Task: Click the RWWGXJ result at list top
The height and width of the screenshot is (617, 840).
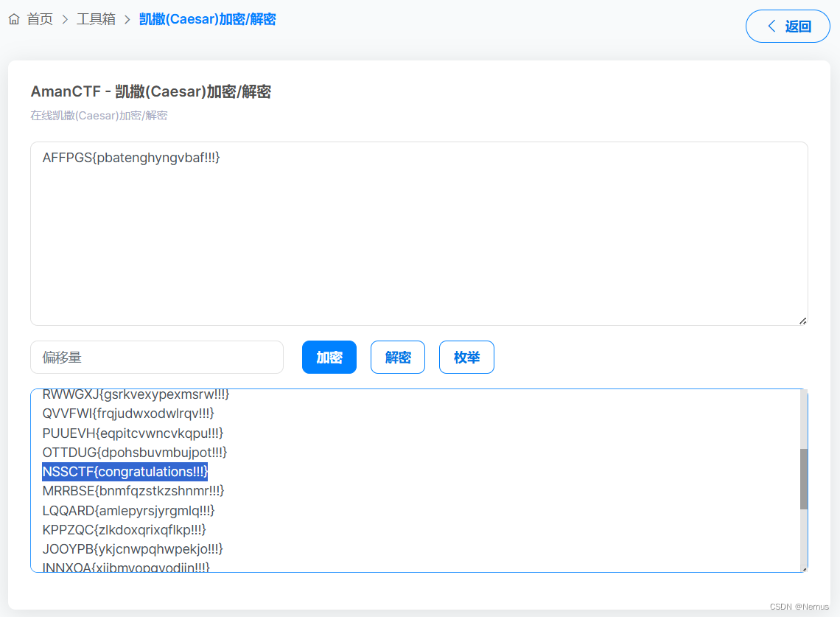Action: click(136, 394)
